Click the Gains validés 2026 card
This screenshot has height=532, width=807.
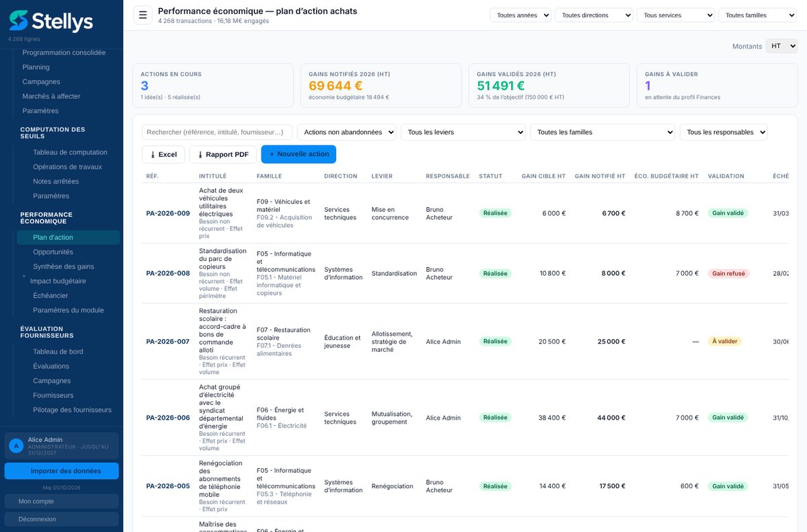[x=549, y=85]
